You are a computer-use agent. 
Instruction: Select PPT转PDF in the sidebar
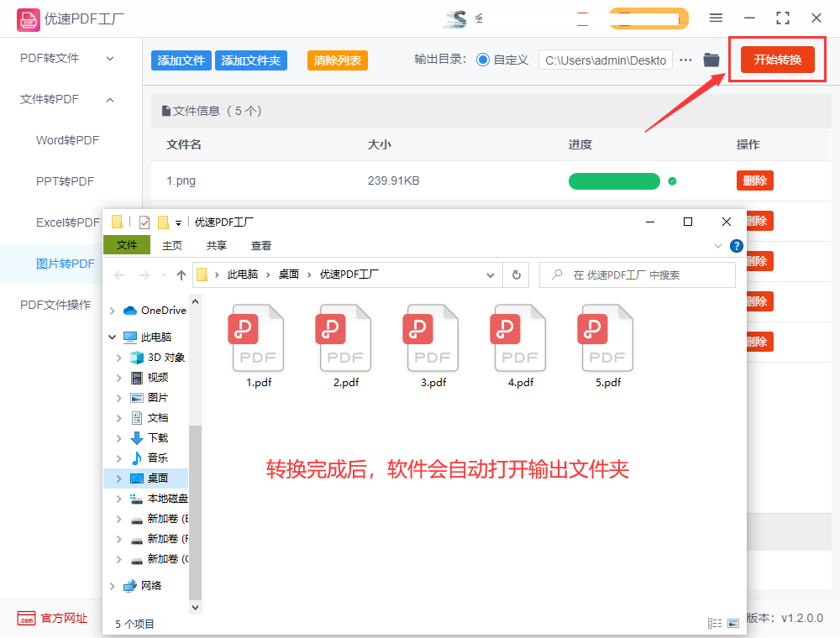[65, 181]
